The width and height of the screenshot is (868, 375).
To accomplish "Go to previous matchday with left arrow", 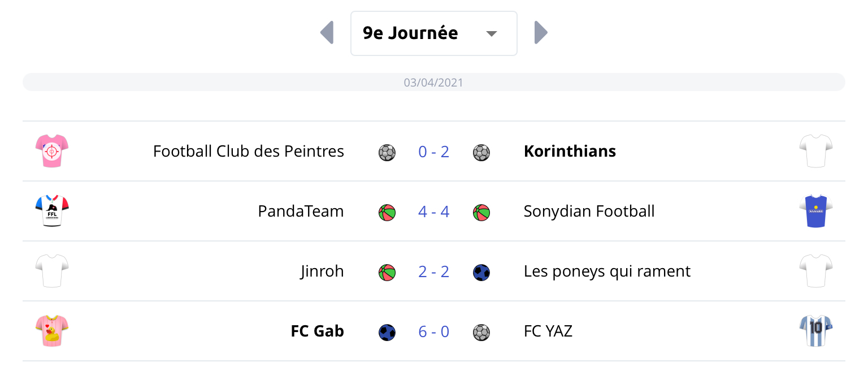I will (327, 33).
